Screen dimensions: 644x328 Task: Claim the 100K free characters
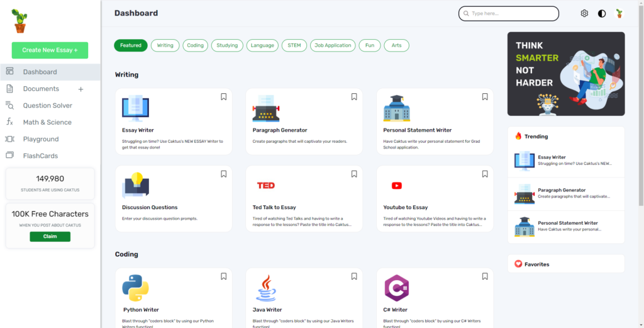[x=50, y=237]
